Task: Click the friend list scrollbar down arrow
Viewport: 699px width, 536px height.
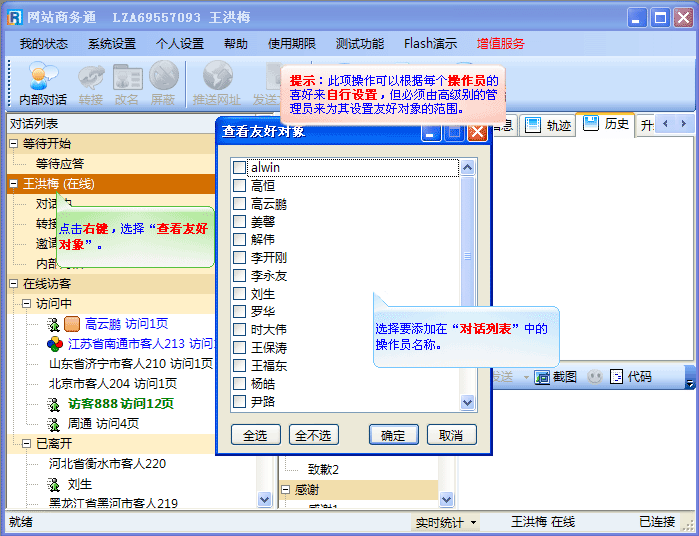Action: pyautogui.click(x=467, y=402)
